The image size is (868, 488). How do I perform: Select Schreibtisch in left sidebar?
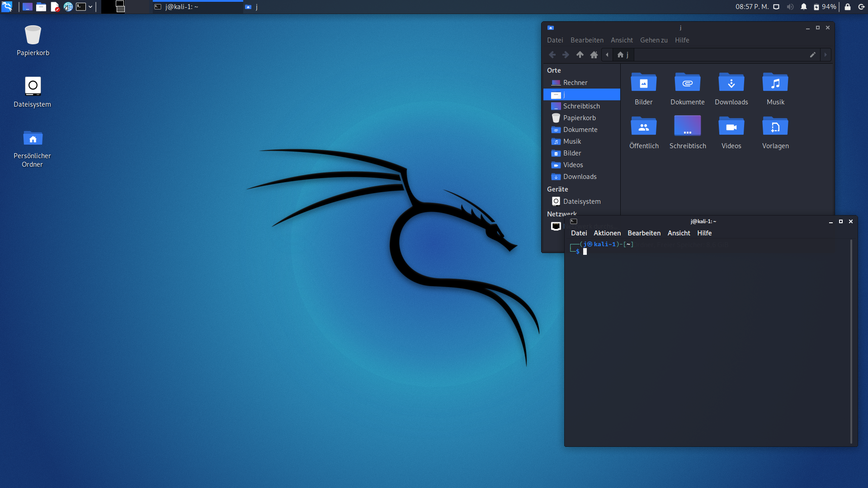(x=581, y=106)
